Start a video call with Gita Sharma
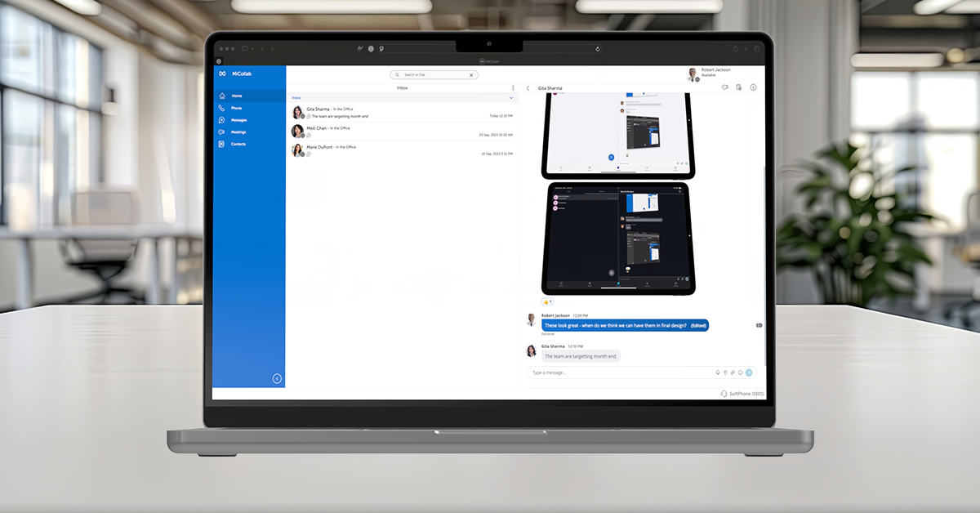Image resolution: width=980 pixels, height=513 pixels. (x=724, y=87)
